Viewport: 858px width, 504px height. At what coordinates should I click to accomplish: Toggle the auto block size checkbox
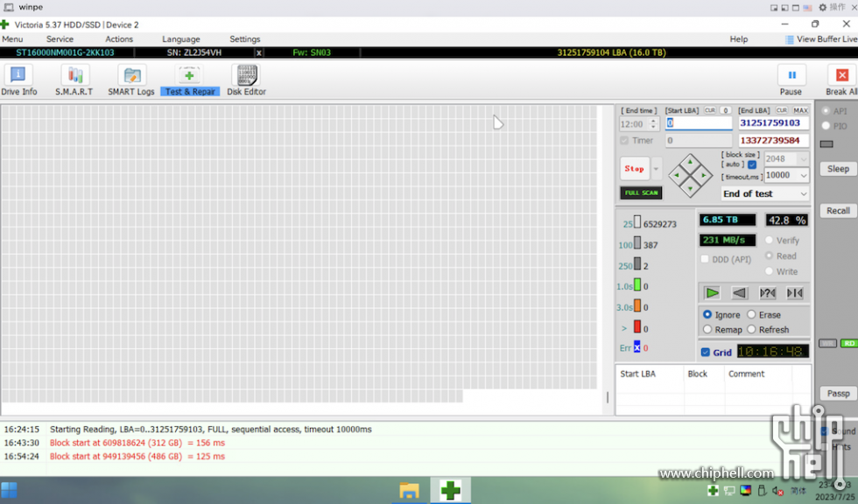click(x=752, y=164)
